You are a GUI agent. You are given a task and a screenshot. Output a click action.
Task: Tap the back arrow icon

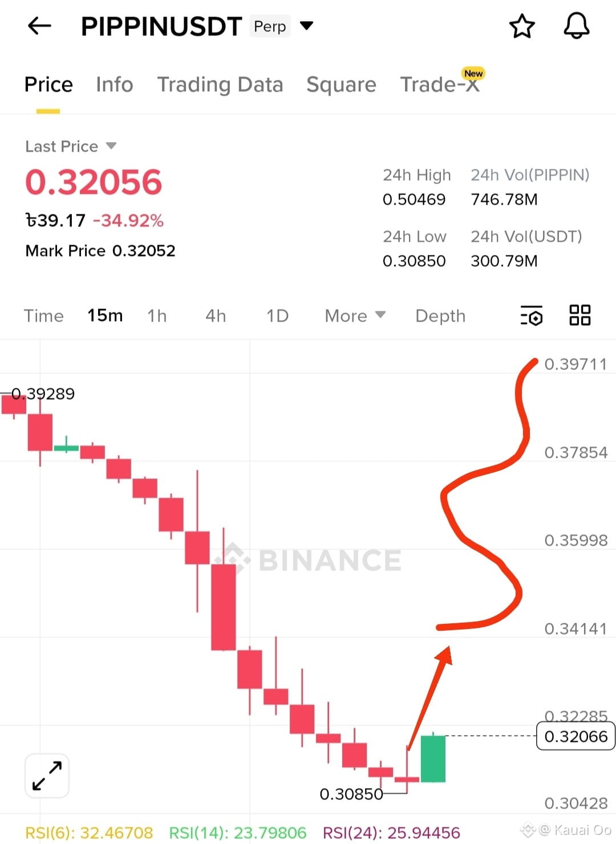[x=39, y=26]
